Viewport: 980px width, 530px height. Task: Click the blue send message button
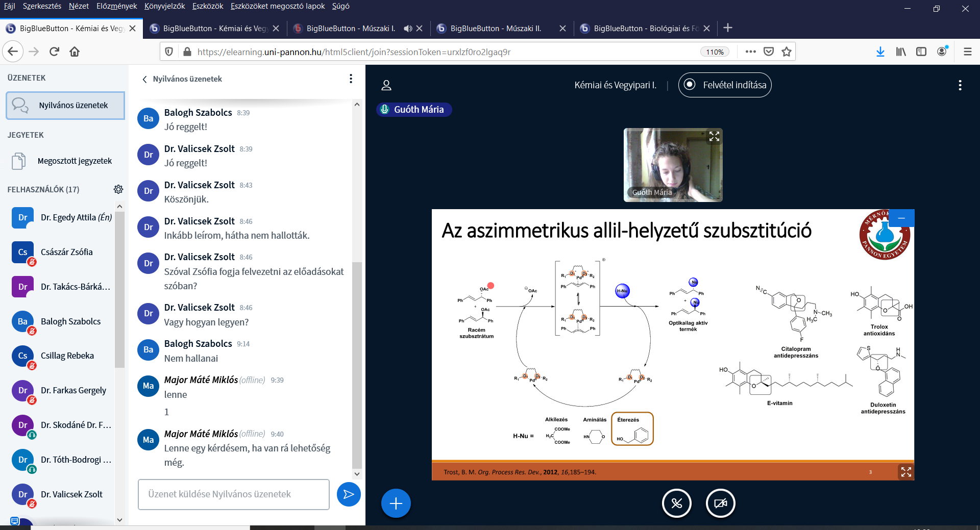click(349, 494)
